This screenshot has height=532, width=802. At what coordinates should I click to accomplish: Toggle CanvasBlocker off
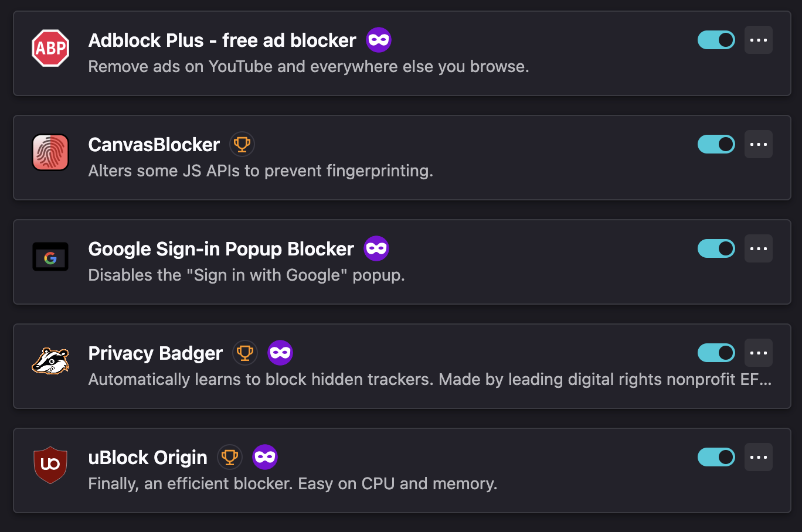click(716, 144)
